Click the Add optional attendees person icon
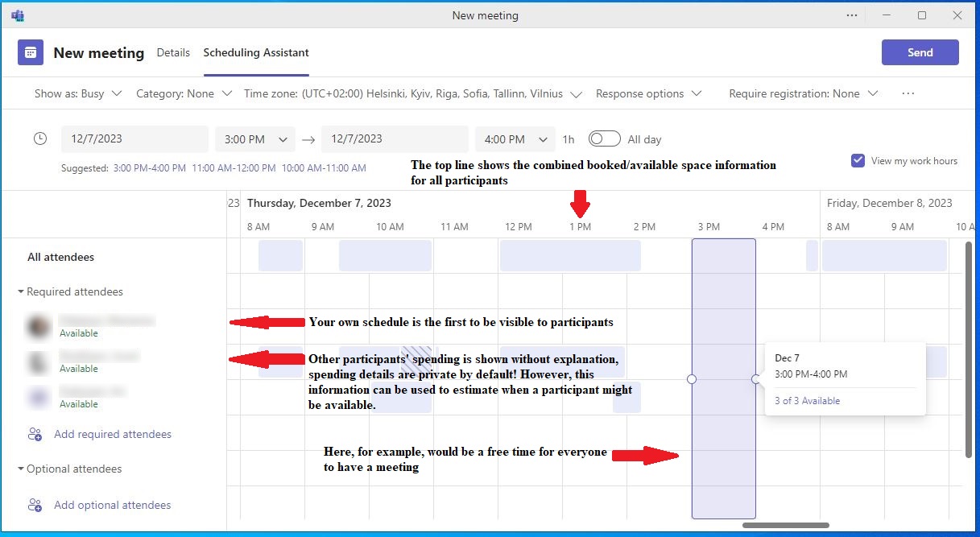This screenshot has height=537, width=980. (35, 506)
